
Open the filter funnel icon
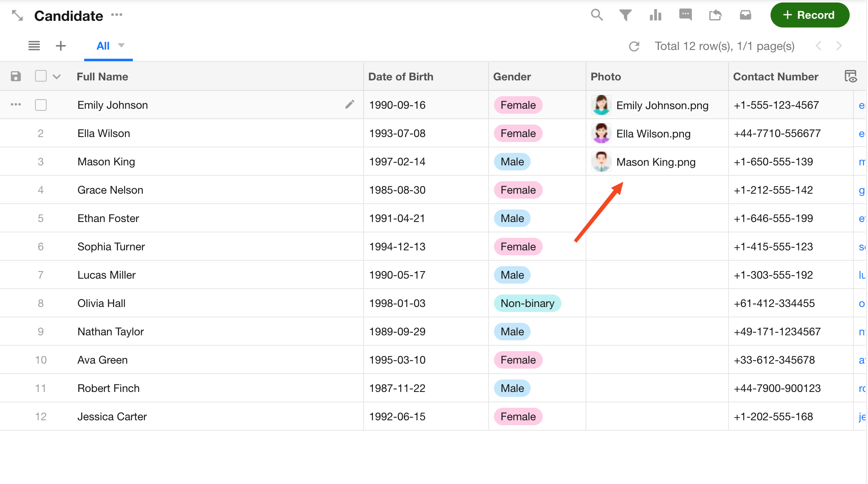tap(625, 15)
